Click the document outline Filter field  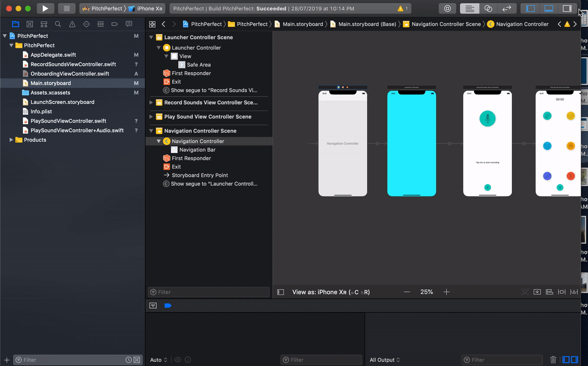(x=209, y=292)
